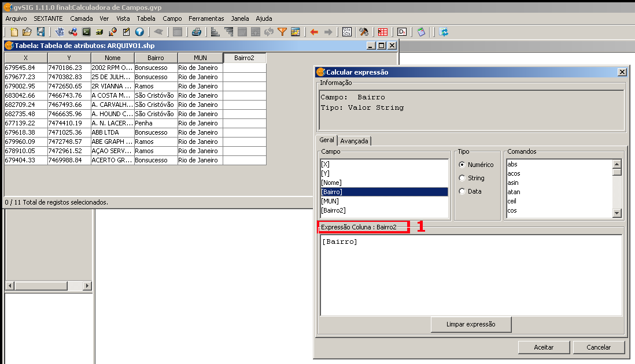Click the sort ascending toolbar icon

pos(215,32)
